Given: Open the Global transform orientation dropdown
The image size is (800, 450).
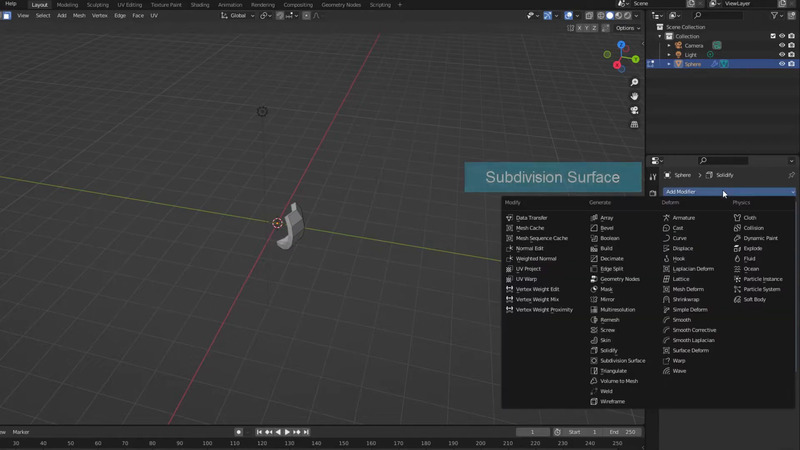Looking at the screenshot, I should pos(238,15).
